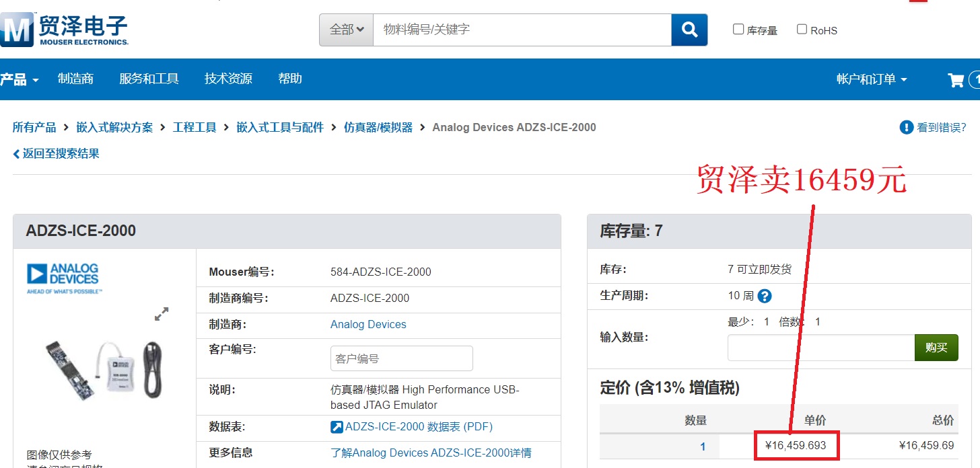Click the 制造商编号 value ADZS-ICE-2000
980x468 pixels.
(x=370, y=298)
